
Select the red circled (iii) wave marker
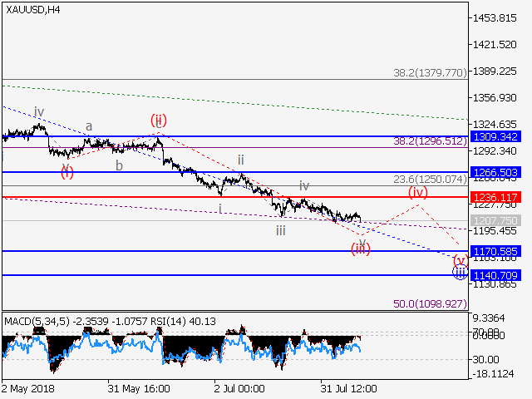(361, 249)
